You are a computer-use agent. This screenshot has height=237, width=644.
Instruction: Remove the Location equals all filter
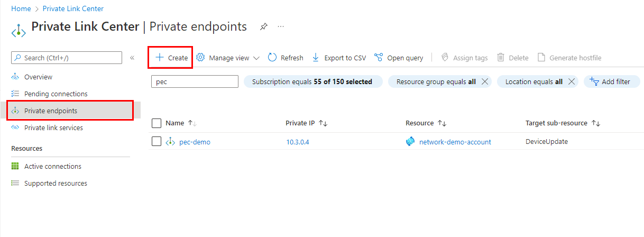coord(571,81)
